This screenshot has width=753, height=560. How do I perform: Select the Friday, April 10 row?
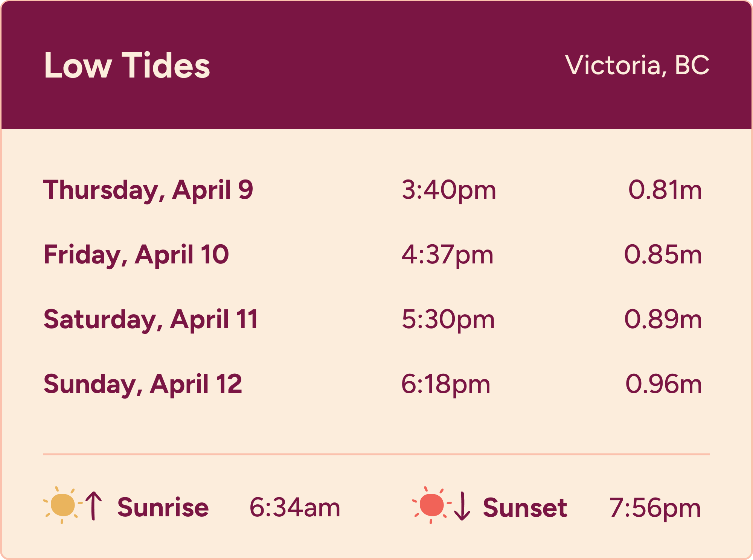(x=136, y=255)
